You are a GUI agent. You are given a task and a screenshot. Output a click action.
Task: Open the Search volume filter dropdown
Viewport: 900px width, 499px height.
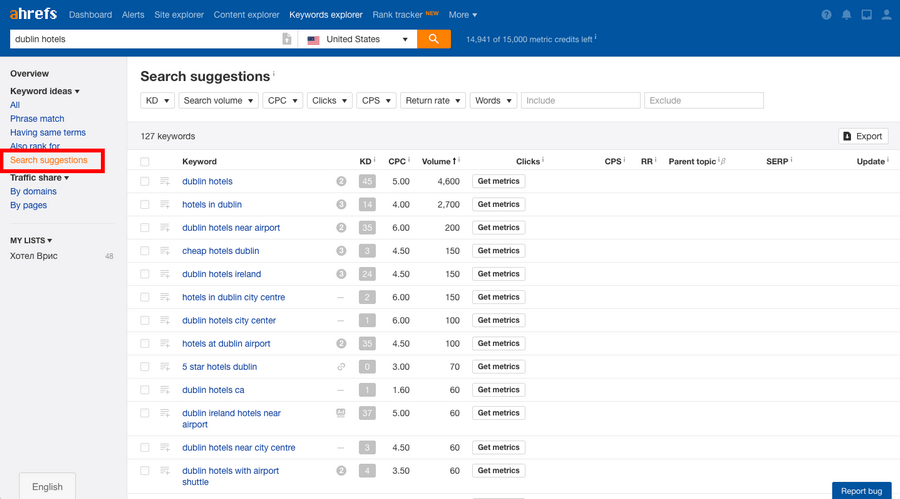pos(218,100)
